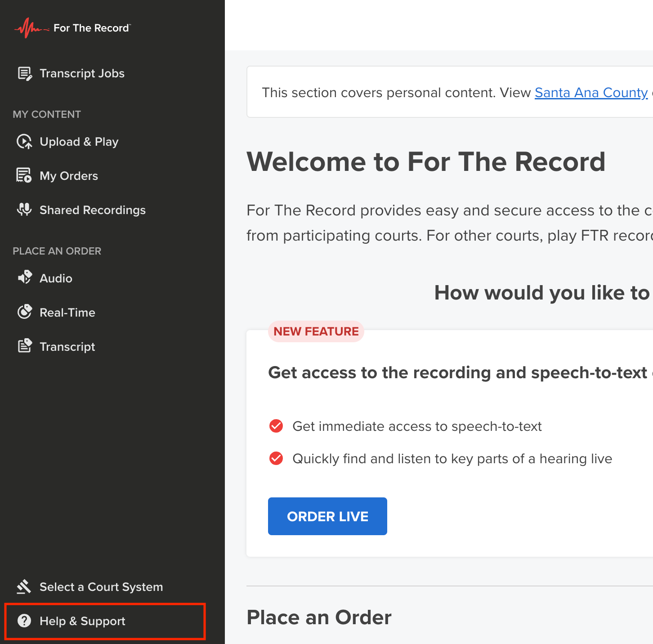
Task: Open Select a Court System
Action: coord(101,587)
